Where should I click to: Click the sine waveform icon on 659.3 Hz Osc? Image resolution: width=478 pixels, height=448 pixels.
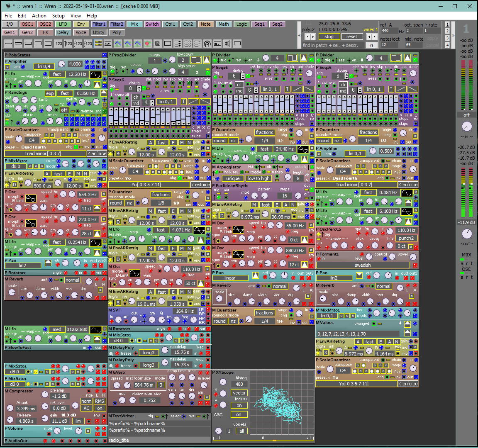[31, 199]
